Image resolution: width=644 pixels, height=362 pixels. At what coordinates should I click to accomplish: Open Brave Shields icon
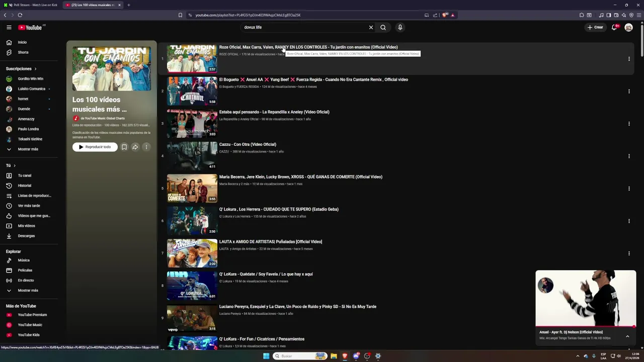[x=445, y=15]
